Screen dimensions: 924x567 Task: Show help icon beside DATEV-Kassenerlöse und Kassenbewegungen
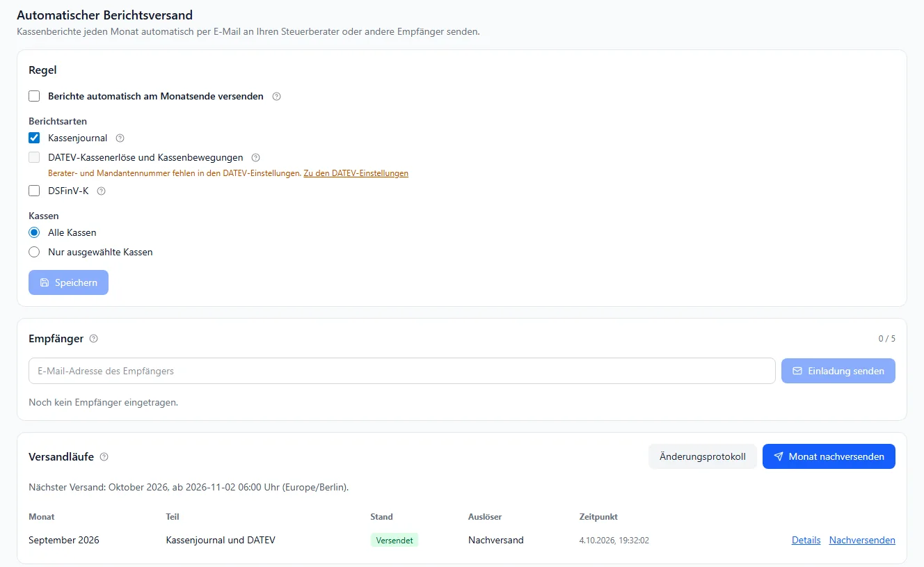[x=255, y=158]
